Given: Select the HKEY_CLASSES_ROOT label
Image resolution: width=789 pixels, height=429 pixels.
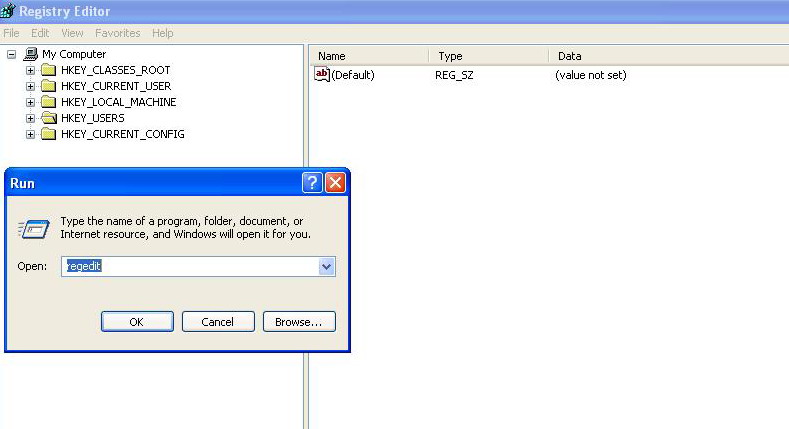Looking at the screenshot, I should [115, 70].
